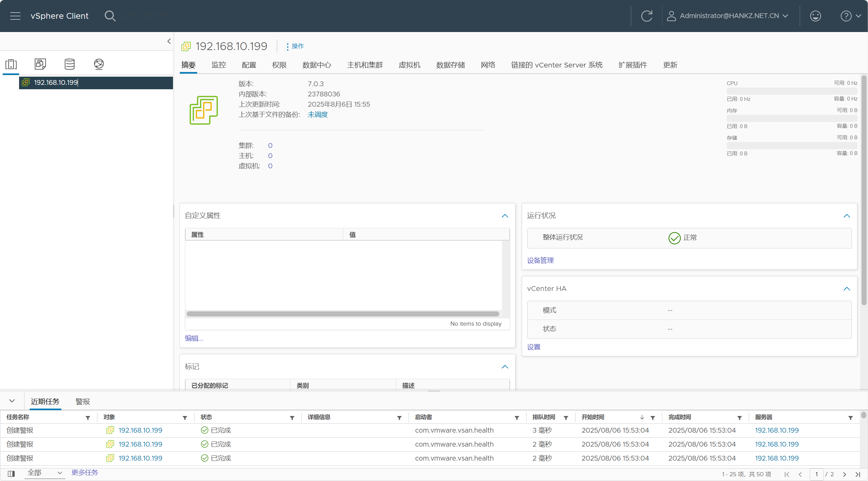Viewport: 868px width, 481px height.
Task: Switch to Hosts and Clusters inventory view
Action: coord(11,64)
